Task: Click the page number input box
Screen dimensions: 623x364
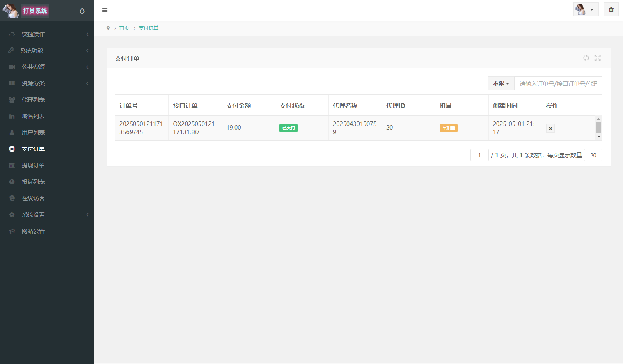Action: [x=479, y=155]
